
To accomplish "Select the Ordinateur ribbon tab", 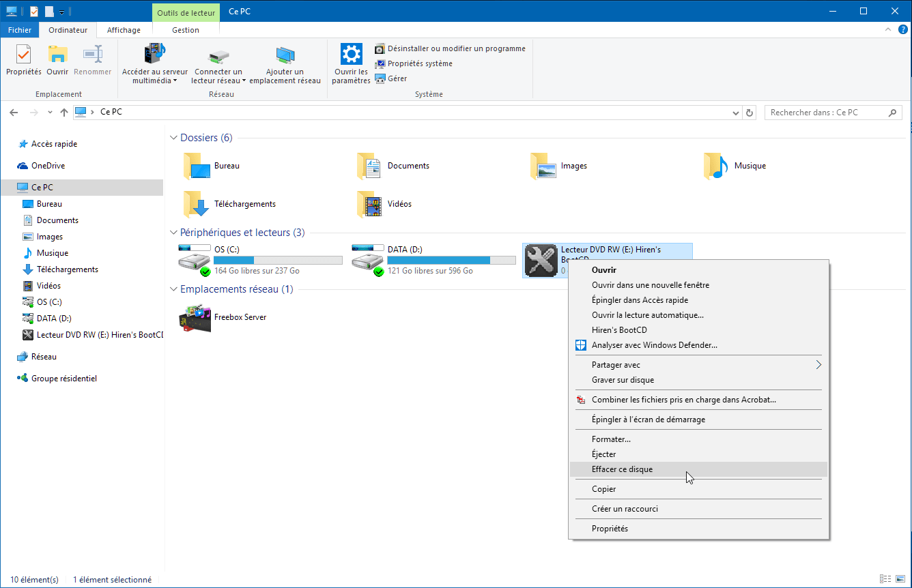I will coord(68,30).
